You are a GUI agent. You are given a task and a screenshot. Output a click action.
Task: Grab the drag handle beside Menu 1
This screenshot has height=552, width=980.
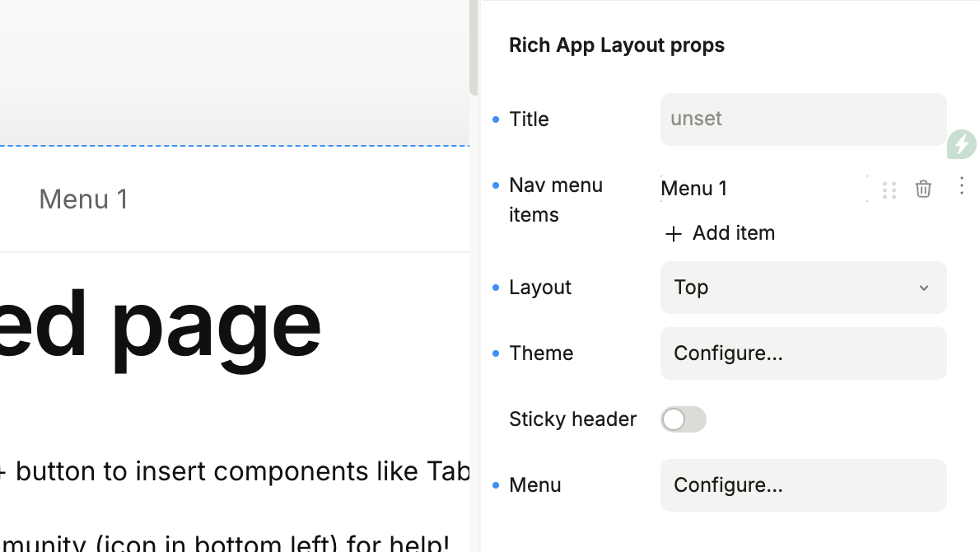[x=889, y=189]
